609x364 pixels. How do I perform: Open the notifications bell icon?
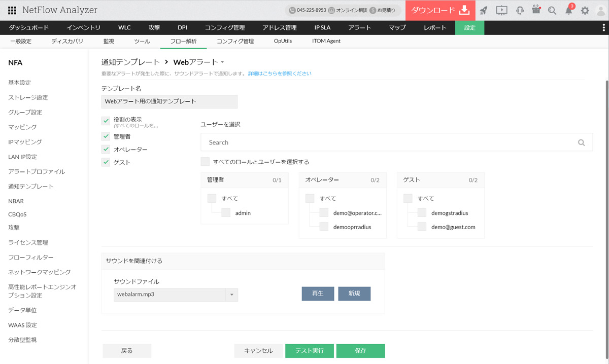tap(568, 10)
